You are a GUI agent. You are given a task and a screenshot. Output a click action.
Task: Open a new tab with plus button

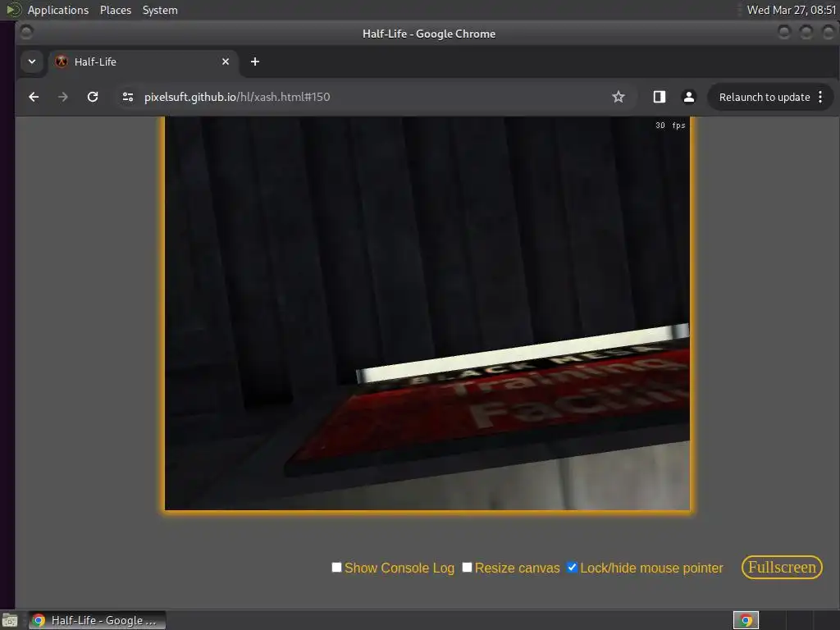tap(255, 62)
